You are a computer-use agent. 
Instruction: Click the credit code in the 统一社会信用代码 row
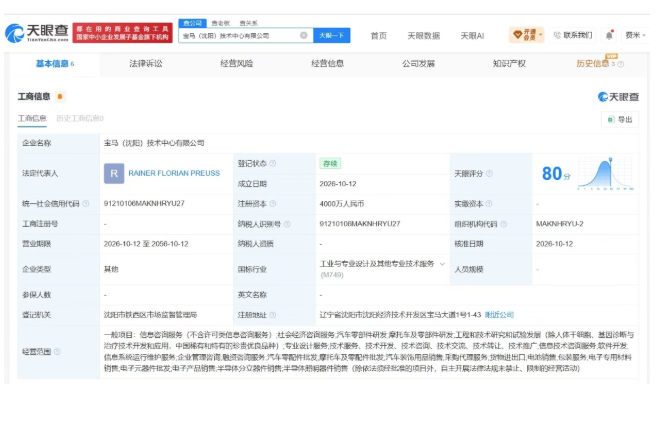click(x=144, y=204)
